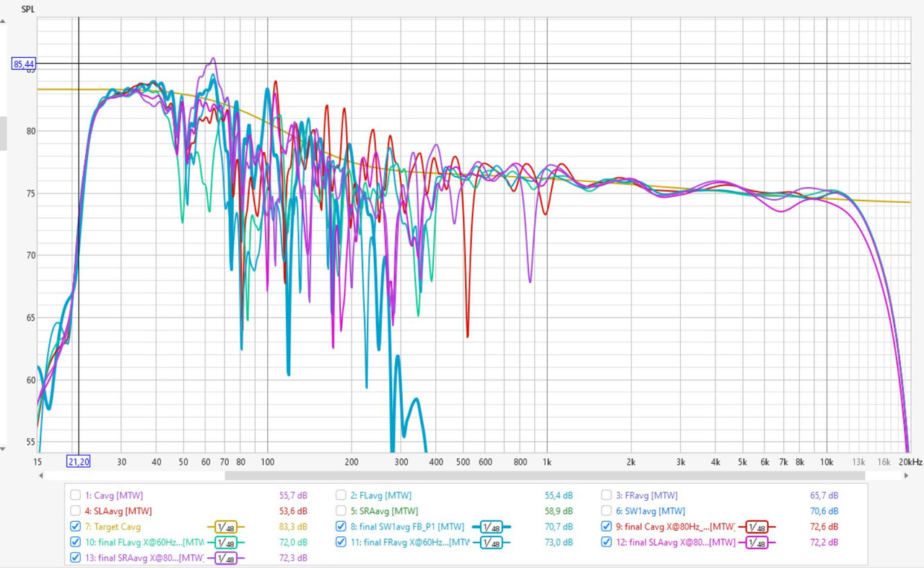Click the 58,9 dB value for SRAavg
The width and height of the screenshot is (924, 568).
(x=559, y=511)
